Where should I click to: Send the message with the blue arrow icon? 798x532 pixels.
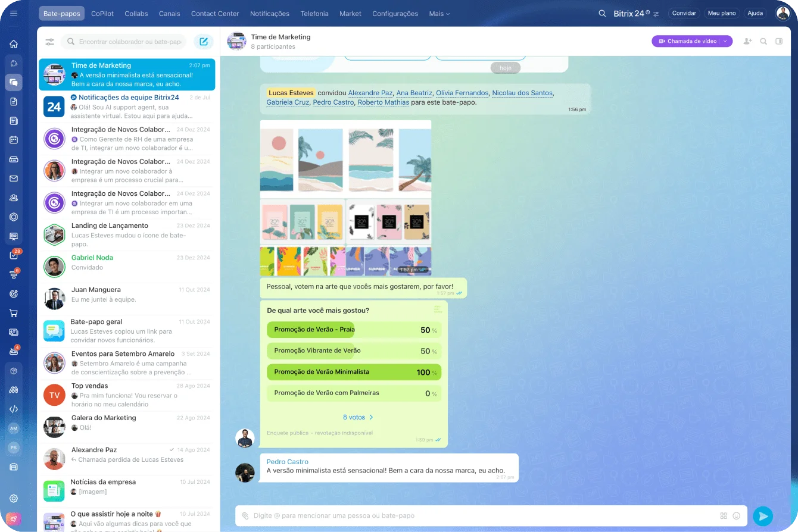coord(763,515)
